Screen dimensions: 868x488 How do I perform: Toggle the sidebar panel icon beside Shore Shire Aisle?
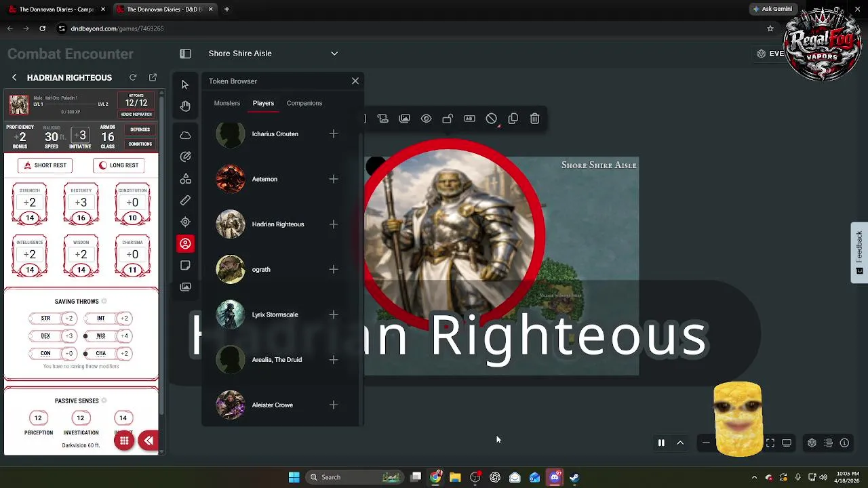pyautogui.click(x=185, y=54)
